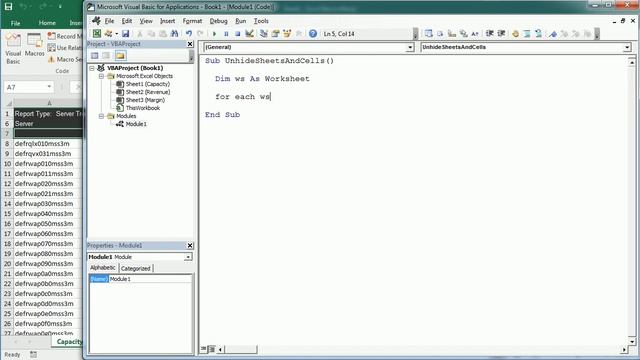Select ThisWorkbook in the project tree
640x360 pixels.
pyautogui.click(x=142, y=108)
